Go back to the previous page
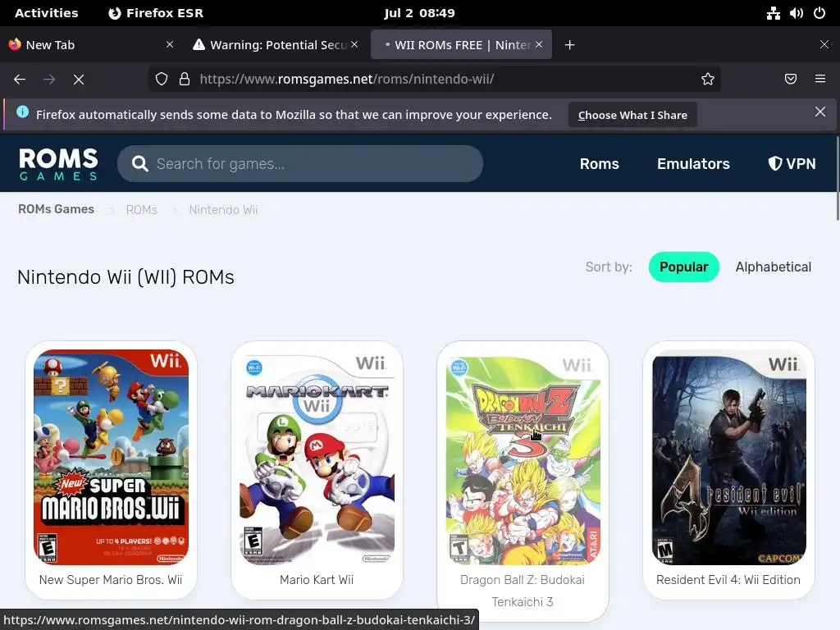840x630 pixels. tap(20, 80)
